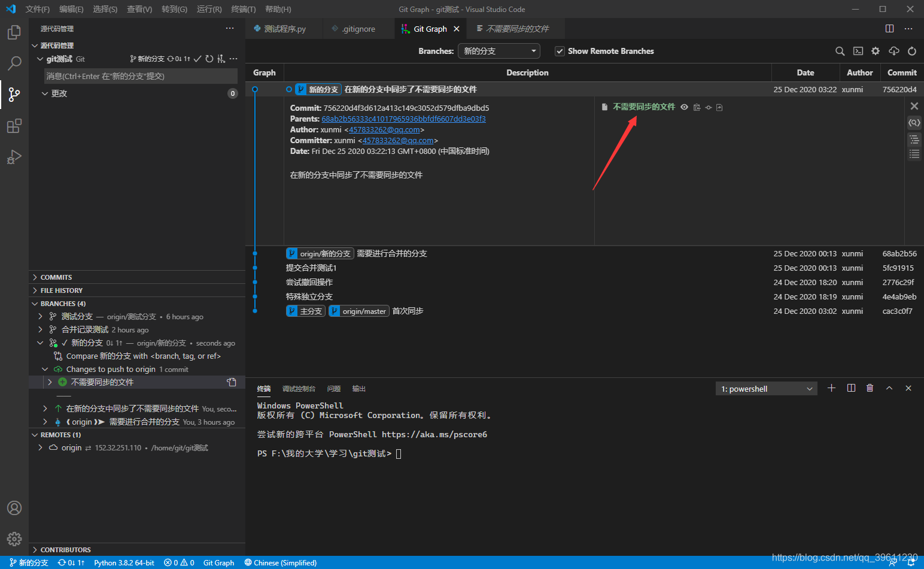Open the 终端 menu in menu bar
This screenshot has width=924, height=569.
click(x=242, y=9)
